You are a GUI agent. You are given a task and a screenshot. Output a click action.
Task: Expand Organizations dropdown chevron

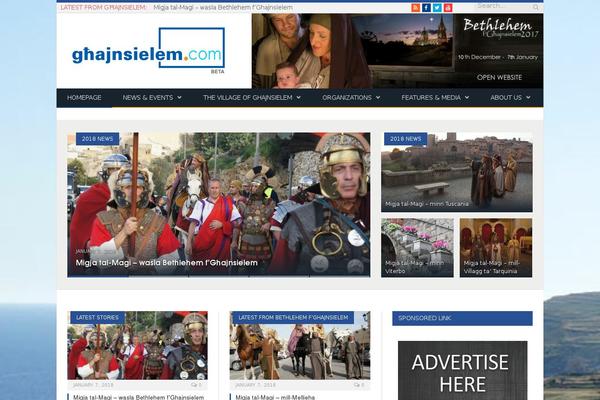point(378,98)
